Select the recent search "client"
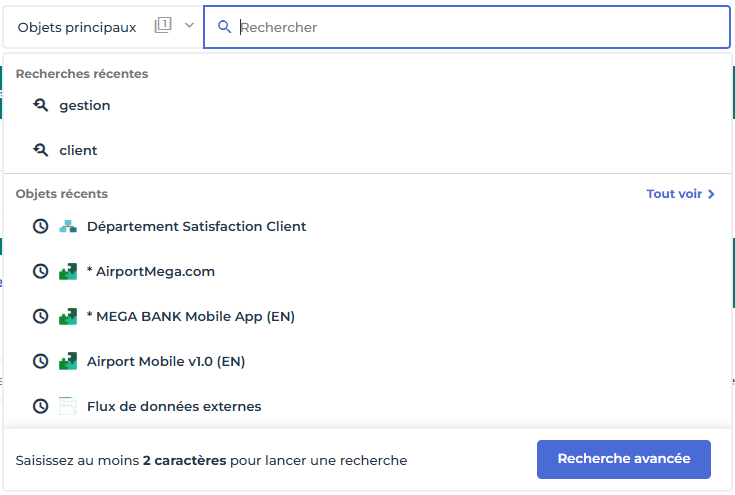The image size is (735, 495). pos(78,150)
